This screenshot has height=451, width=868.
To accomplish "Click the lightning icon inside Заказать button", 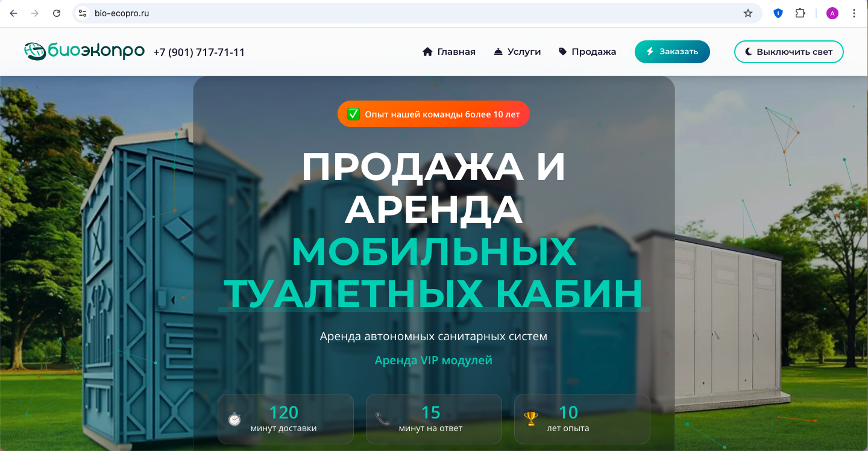I will pos(649,51).
